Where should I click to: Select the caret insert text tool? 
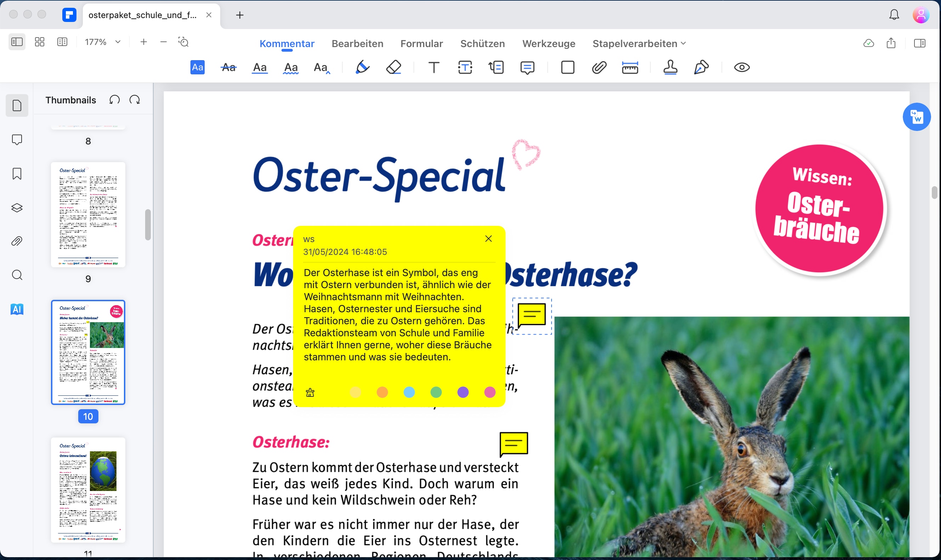click(322, 68)
